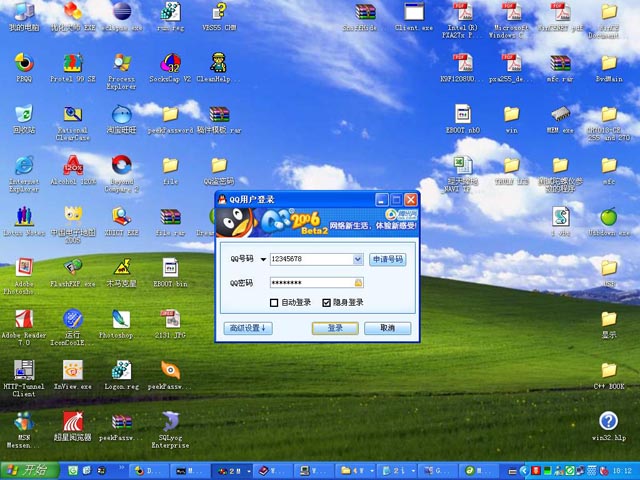Image resolution: width=640 pixels, height=480 pixels.
Task: Select the mfc.rar archive icon
Action: (560, 64)
